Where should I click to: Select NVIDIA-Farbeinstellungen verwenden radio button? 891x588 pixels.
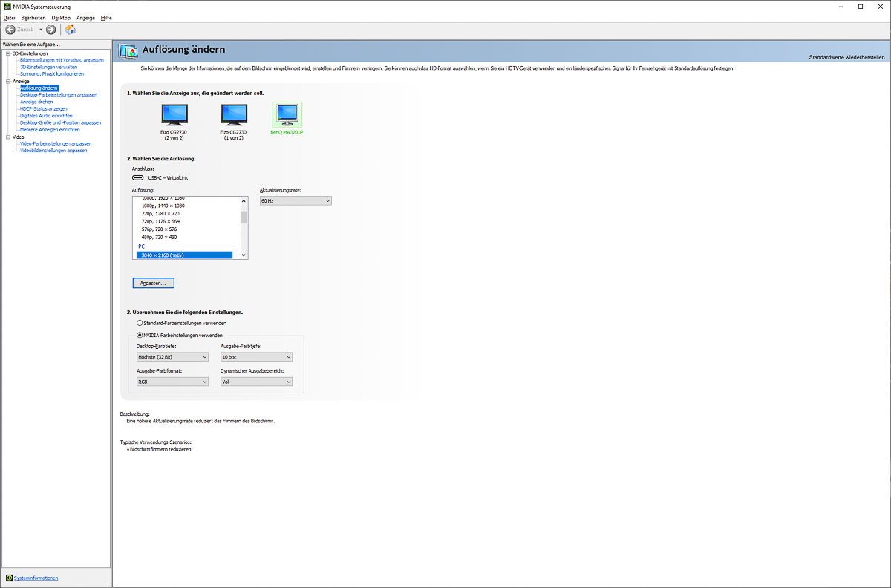click(140, 335)
